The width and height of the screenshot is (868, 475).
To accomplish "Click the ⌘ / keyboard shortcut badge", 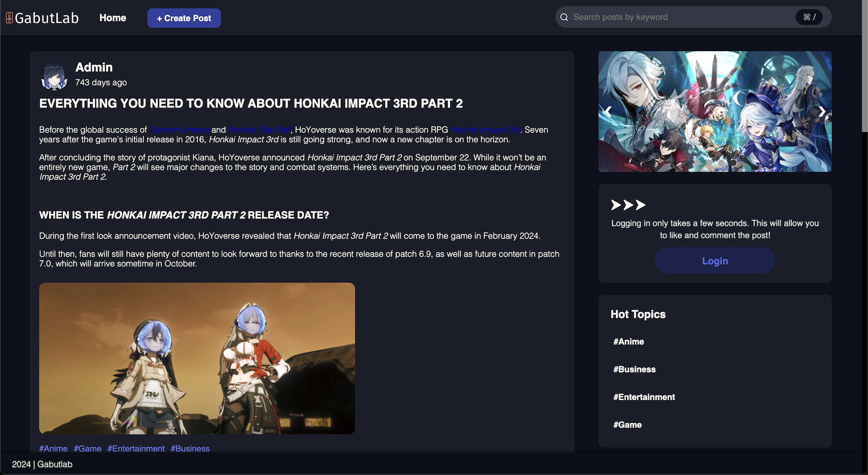I will pyautogui.click(x=809, y=17).
